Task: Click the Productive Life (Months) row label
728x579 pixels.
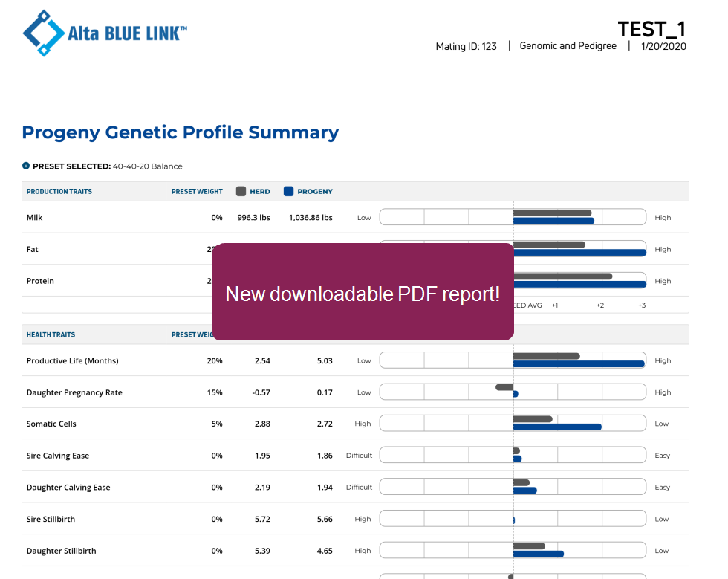Action: coord(73,361)
